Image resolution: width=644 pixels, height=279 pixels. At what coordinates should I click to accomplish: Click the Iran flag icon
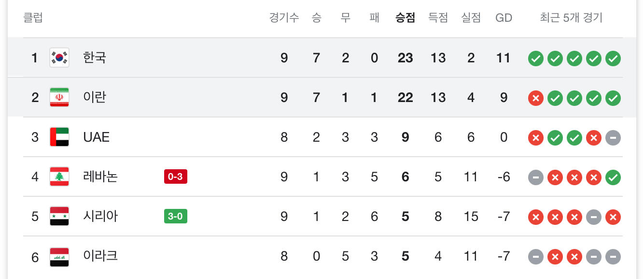pyautogui.click(x=59, y=98)
